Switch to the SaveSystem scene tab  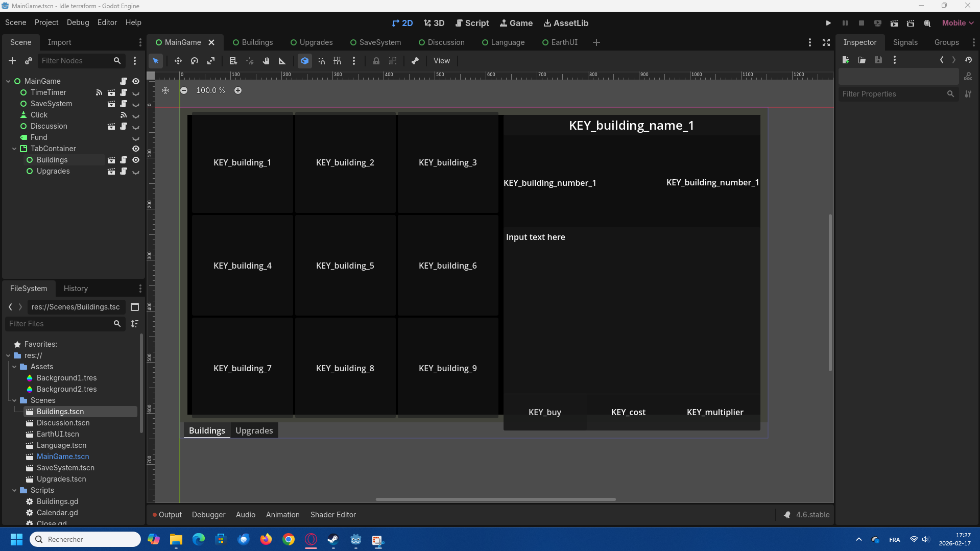tap(380, 42)
